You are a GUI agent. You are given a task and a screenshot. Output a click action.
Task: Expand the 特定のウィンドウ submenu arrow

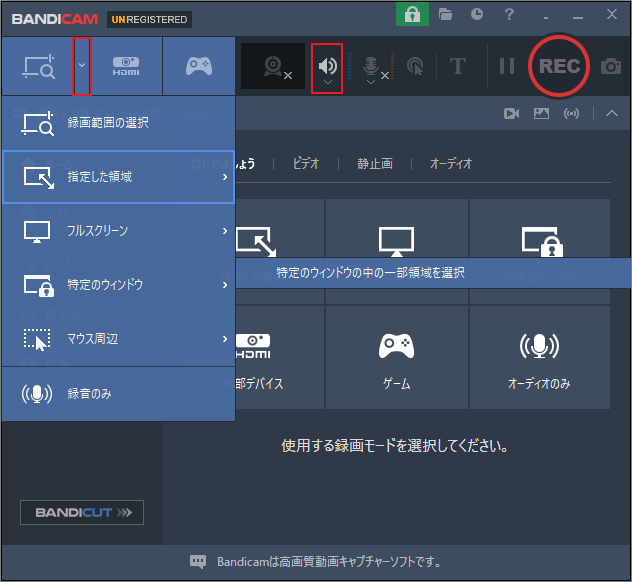click(225, 285)
